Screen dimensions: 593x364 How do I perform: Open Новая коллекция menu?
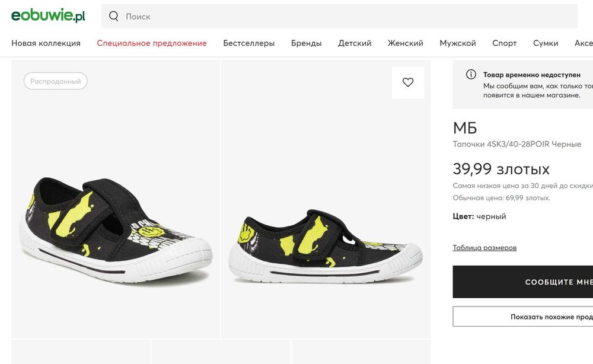(x=46, y=43)
